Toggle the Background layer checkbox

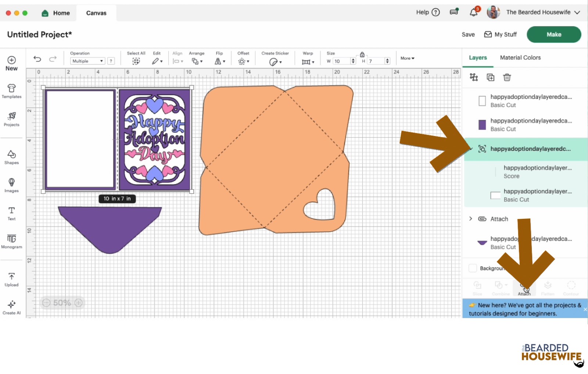(x=473, y=268)
